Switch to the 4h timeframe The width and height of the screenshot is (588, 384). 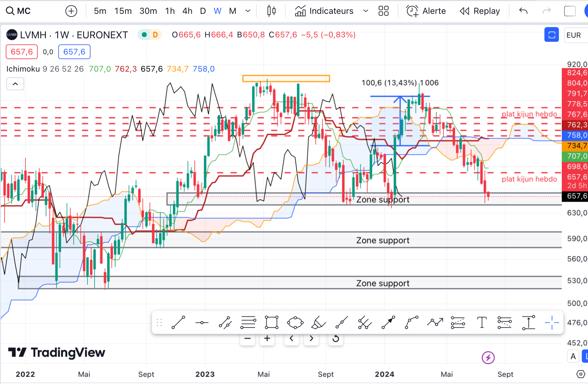click(x=187, y=11)
